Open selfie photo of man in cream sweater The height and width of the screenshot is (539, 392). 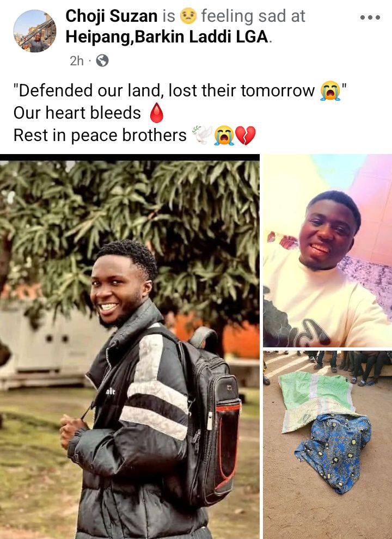(327, 250)
